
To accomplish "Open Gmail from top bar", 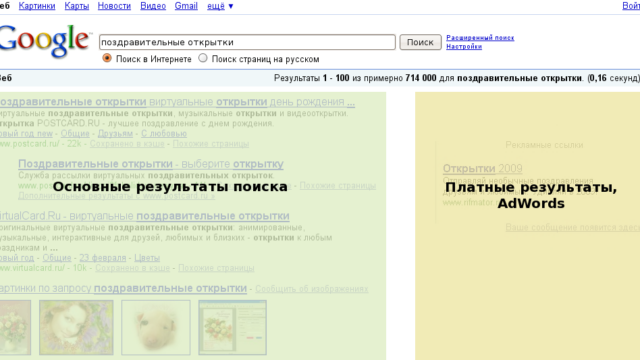I will pyautogui.click(x=186, y=6).
